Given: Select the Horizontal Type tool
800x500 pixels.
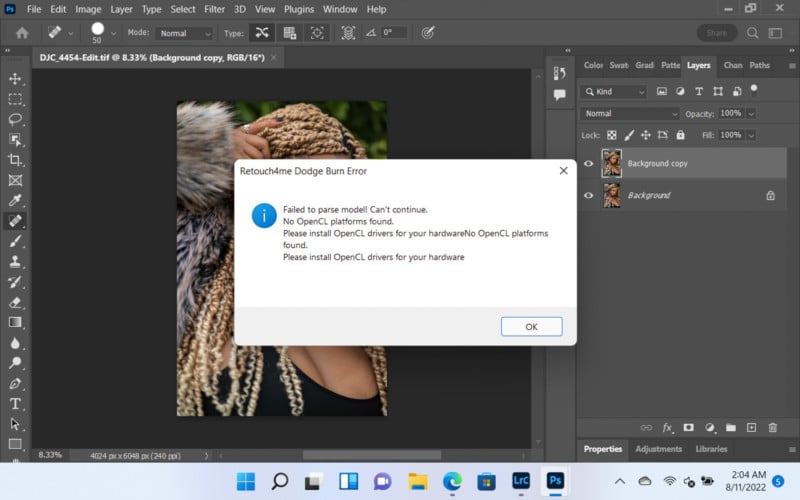Looking at the screenshot, I should click(x=15, y=404).
